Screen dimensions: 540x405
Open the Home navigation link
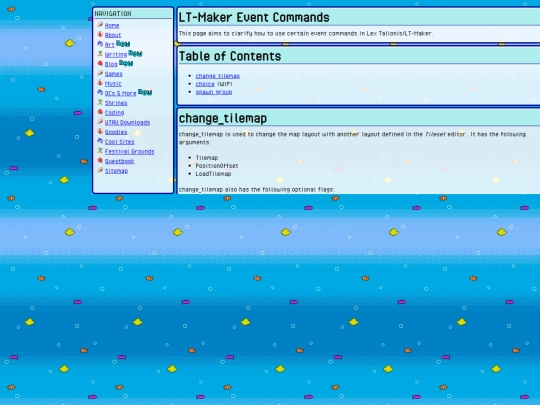(112, 25)
